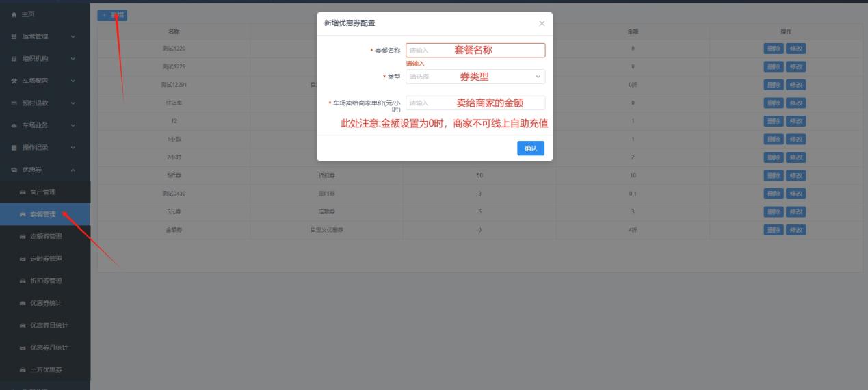Collapse the 优惠券 menu section
Viewport: 868px width, 390px height.
(x=73, y=170)
